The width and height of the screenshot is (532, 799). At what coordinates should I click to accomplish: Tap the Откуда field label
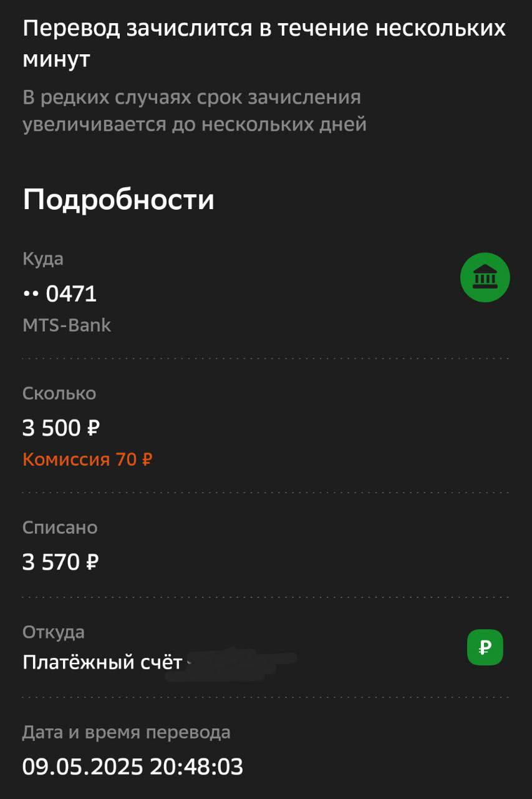[x=54, y=632]
